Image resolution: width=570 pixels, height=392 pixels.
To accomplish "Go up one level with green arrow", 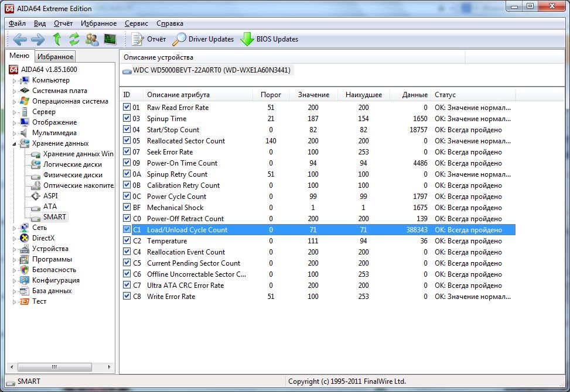I will pos(57,39).
